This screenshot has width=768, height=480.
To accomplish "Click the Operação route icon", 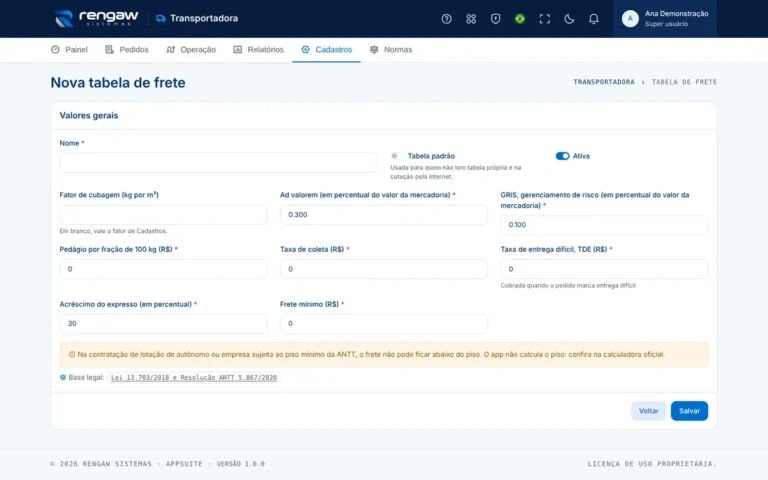I will click(x=170, y=49).
